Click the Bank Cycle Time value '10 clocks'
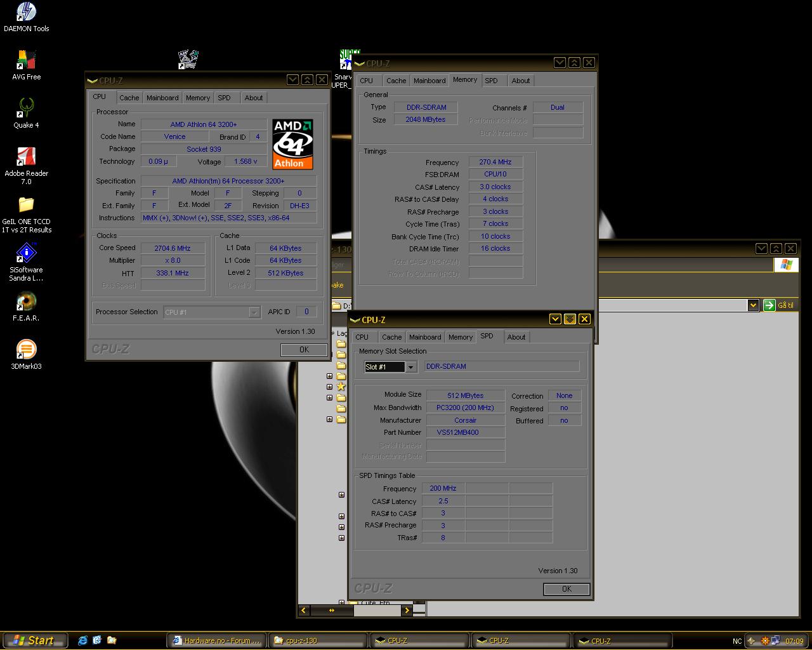Image resolution: width=812 pixels, height=650 pixels. [x=495, y=236]
